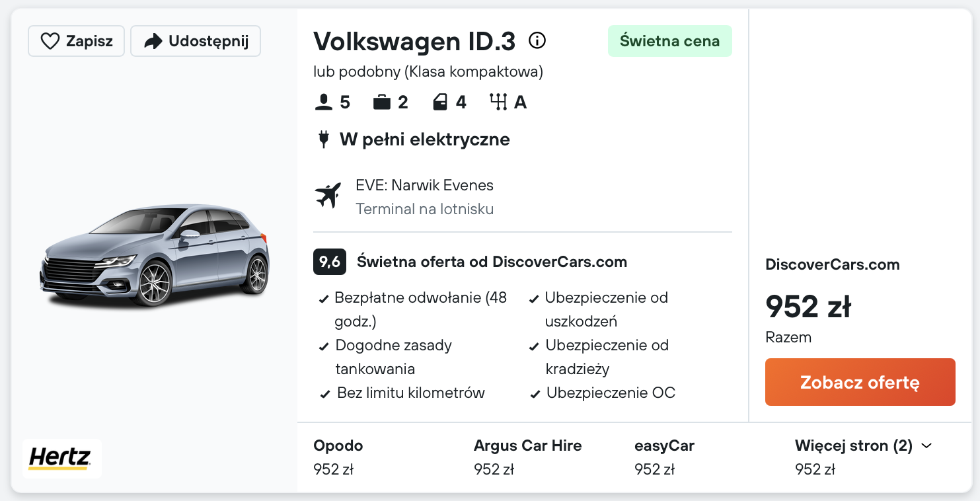This screenshot has height=501, width=980.
Task: Click the automatic transmission gearbox icon
Action: click(498, 102)
